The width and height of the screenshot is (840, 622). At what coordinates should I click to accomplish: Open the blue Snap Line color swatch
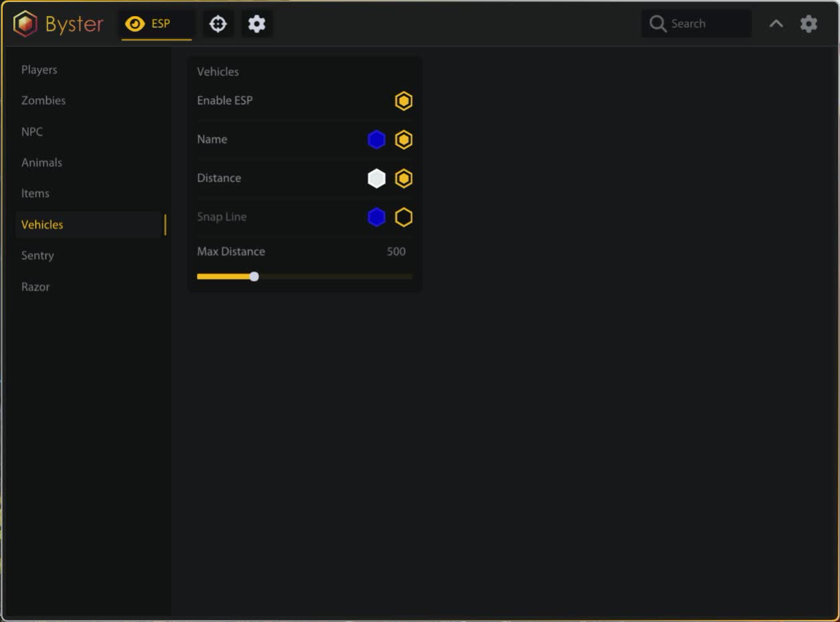(377, 217)
